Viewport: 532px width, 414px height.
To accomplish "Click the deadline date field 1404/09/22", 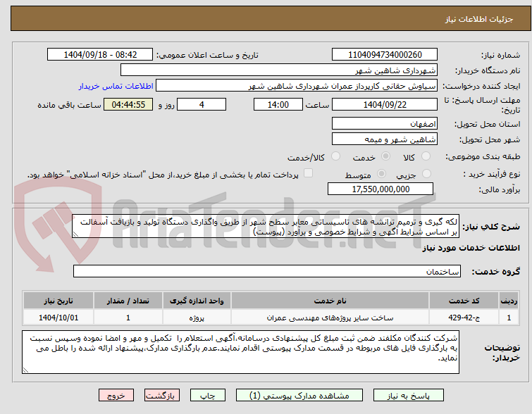I will 385,104.
